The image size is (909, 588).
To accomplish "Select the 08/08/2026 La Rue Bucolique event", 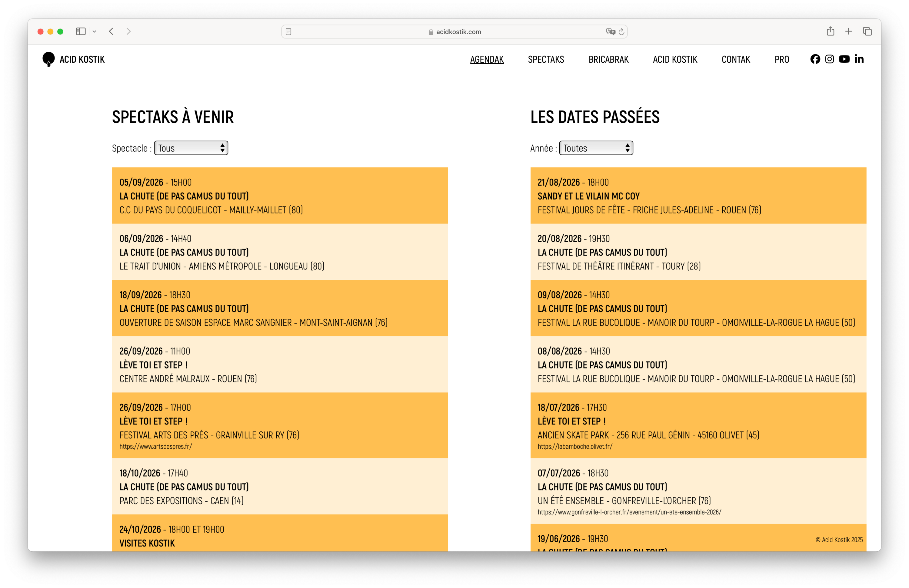I will pos(698,365).
